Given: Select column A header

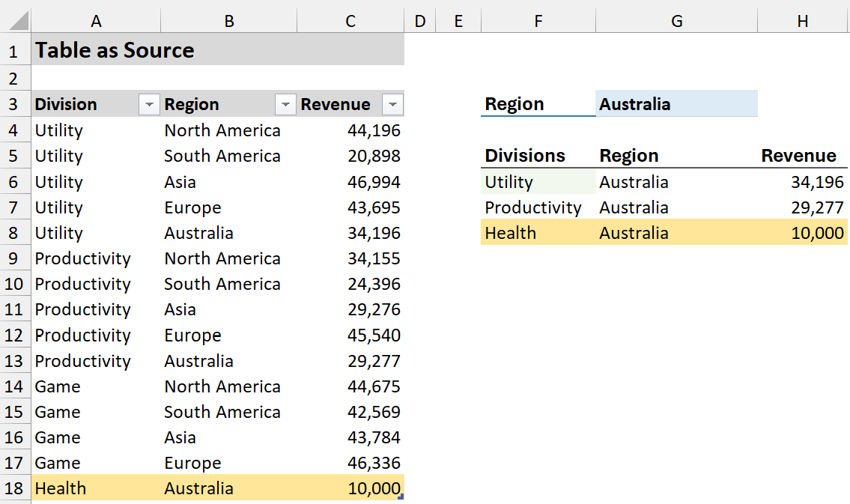Looking at the screenshot, I should [96, 22].
